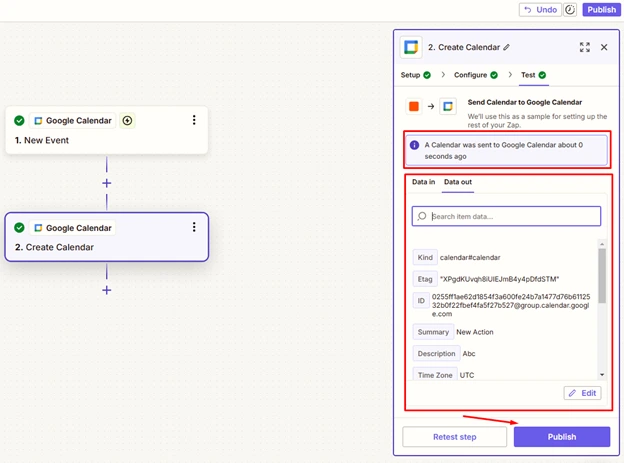Click the orange source app icon
Screen dimensions: 624x463
[414, 106]
